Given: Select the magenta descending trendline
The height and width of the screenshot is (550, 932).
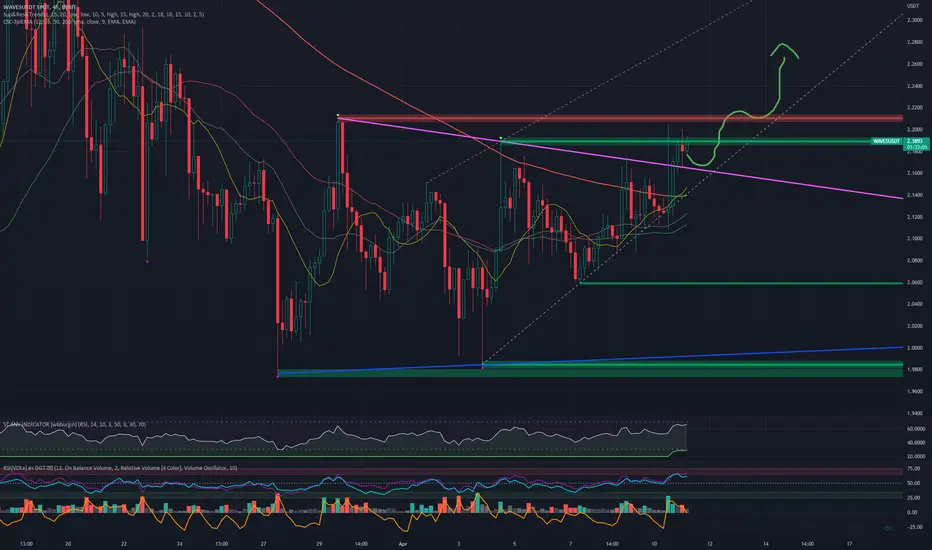Looking at the screenshot, I should click(621, 158).
